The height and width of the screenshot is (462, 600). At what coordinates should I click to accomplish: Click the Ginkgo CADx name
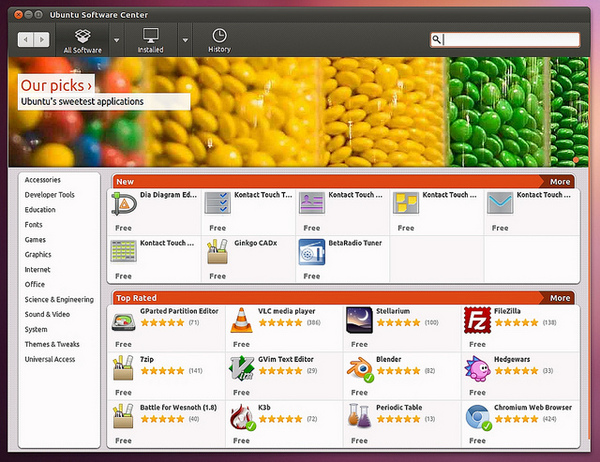tap(256, 243)
